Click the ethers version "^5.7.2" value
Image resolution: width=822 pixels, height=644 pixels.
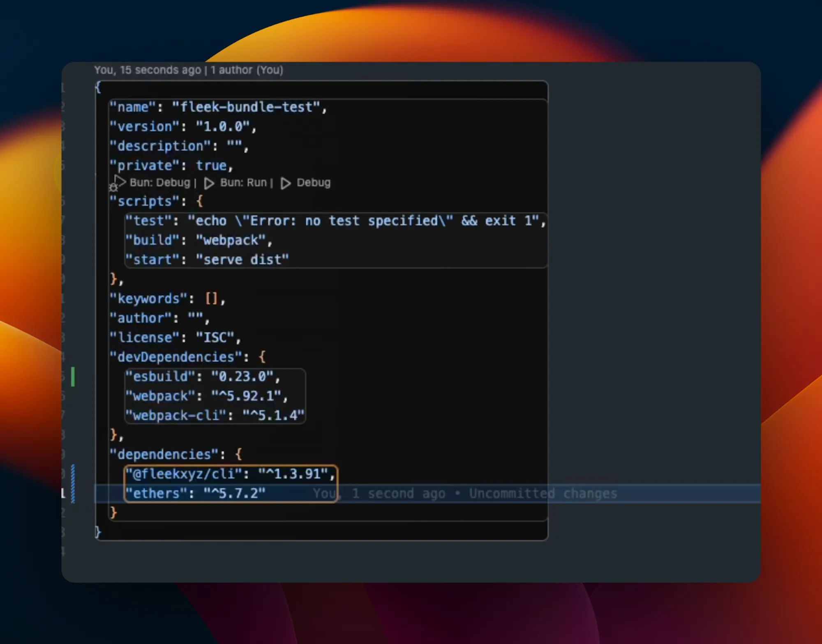[x=234, y=493]
